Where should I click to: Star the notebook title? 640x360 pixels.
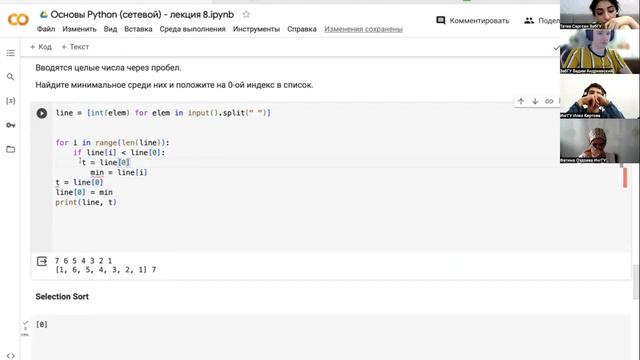click(246, 15)
